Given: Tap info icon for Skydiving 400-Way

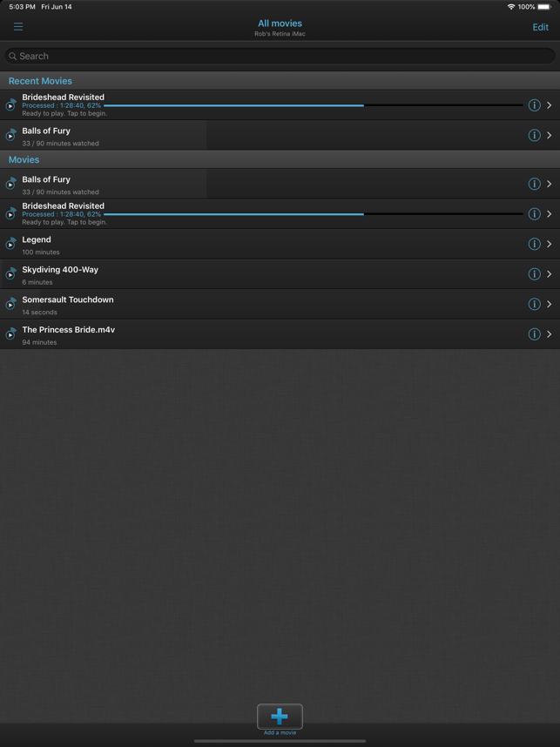Looking at the screenshot, I should [x=534, y=274].
